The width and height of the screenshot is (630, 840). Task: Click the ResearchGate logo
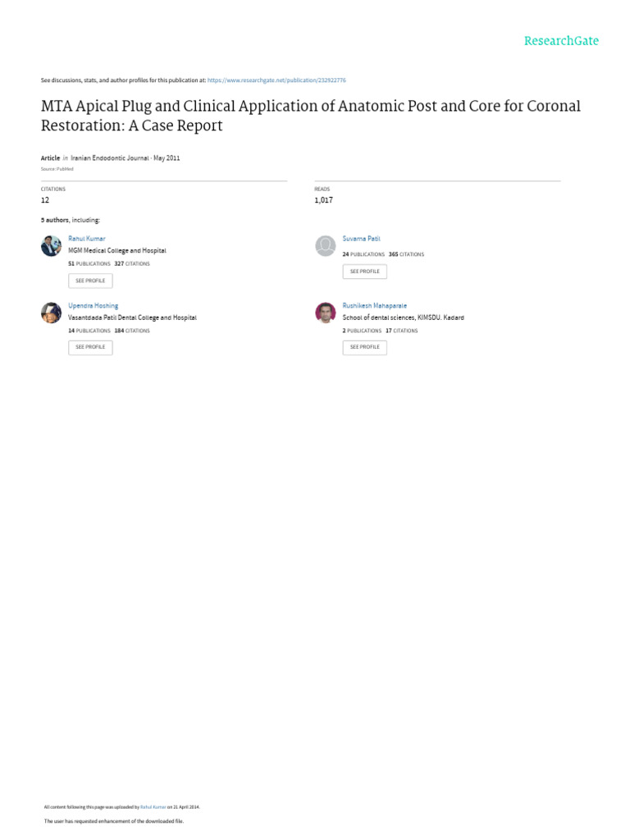(x=561, y=41)
